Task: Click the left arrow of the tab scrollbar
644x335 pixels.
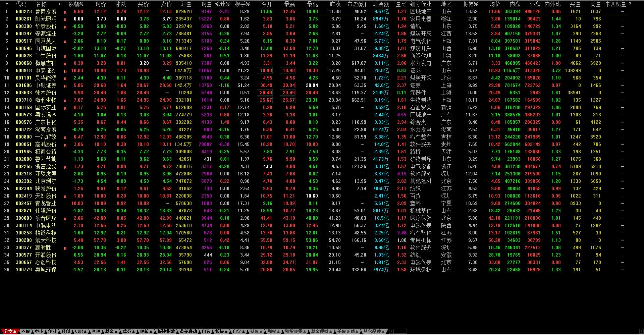Action: point(391,331)
